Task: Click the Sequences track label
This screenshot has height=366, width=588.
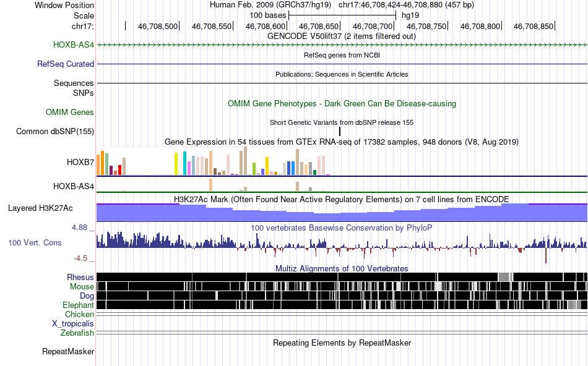Action: pos(74,83)
